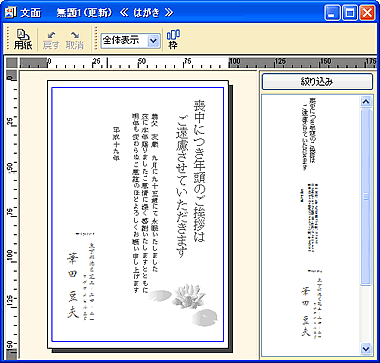Click the vertical scrollbar thumb in template list
The width and height of the screenshot is (380, 363).
tap(366, 197)
